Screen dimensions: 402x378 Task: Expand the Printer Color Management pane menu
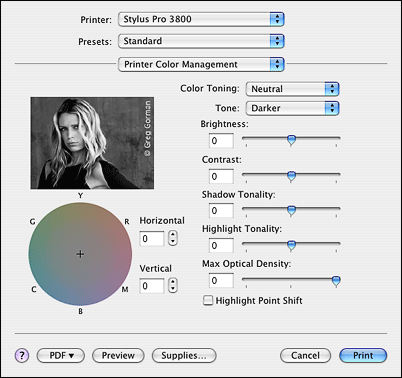coord(201,64)
